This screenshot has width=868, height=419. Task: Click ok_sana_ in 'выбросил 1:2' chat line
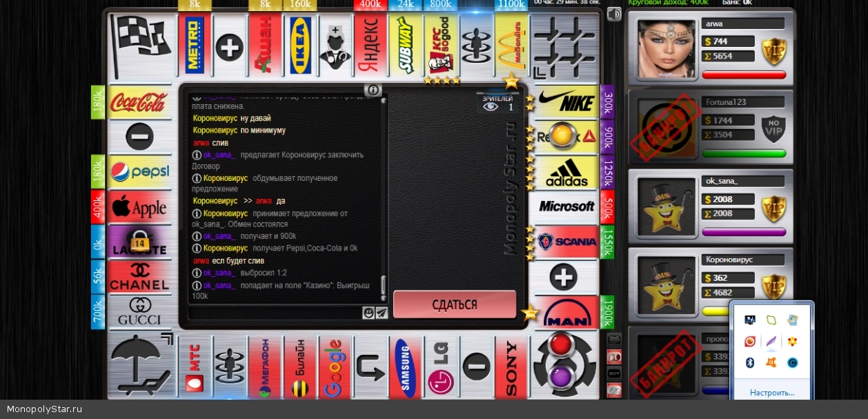pos(219,273)
